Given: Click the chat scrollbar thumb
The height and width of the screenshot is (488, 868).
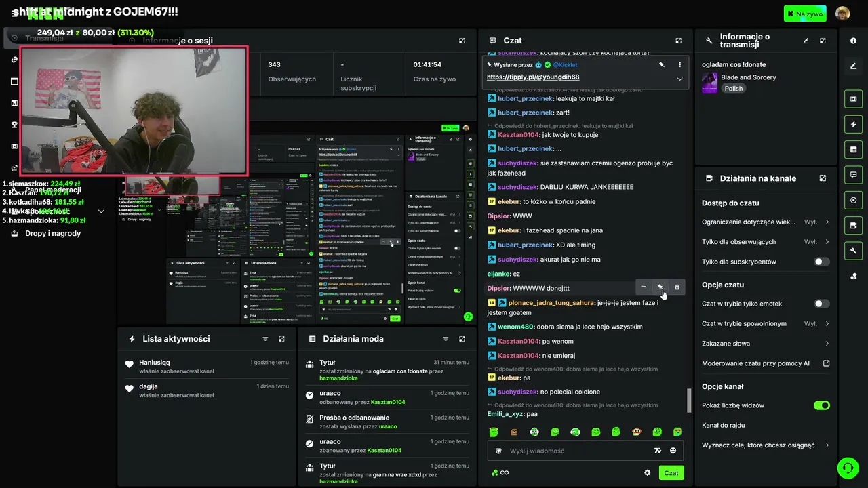Looking at the screenshot, I should tap(688, 400).
